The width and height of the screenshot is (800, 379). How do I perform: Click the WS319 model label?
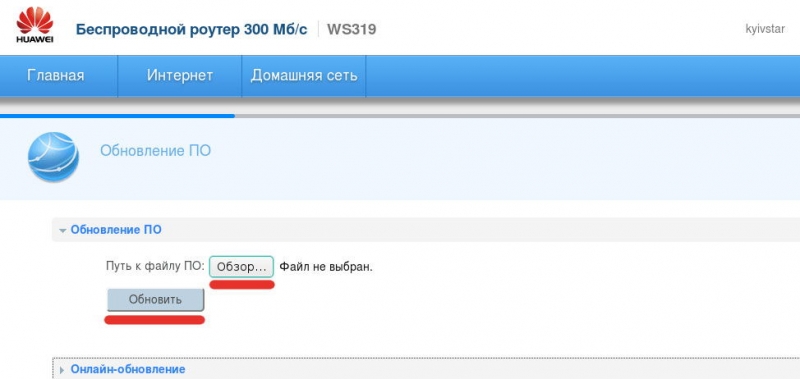352,30
